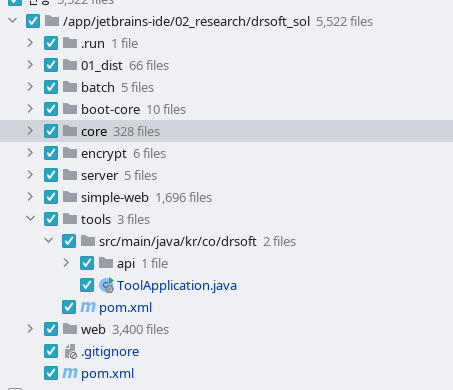Select the boot-core folder name
453x390 pixels.
coord(110,110)
